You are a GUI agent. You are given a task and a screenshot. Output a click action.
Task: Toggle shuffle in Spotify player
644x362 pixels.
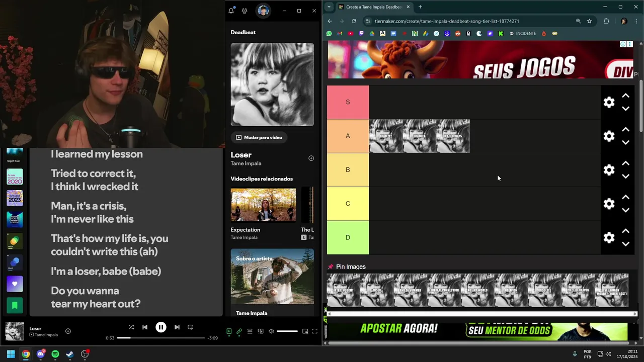131,327
